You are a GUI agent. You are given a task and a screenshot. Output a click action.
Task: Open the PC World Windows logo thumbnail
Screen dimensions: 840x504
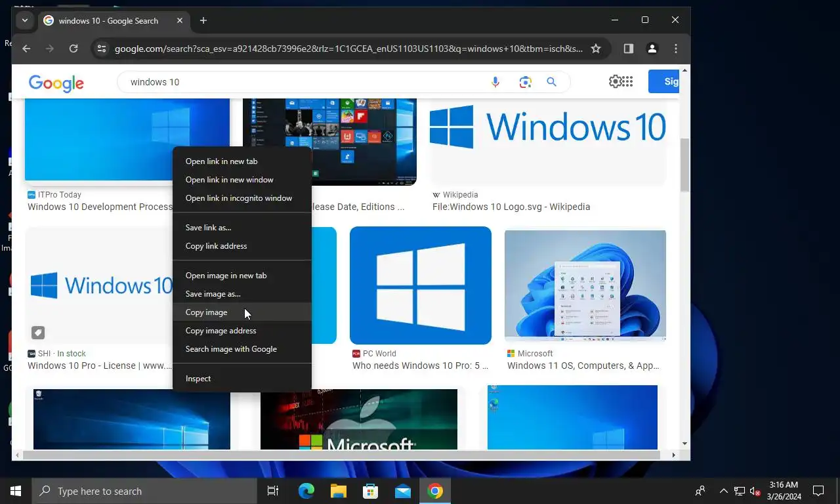(x=421, y=285)
